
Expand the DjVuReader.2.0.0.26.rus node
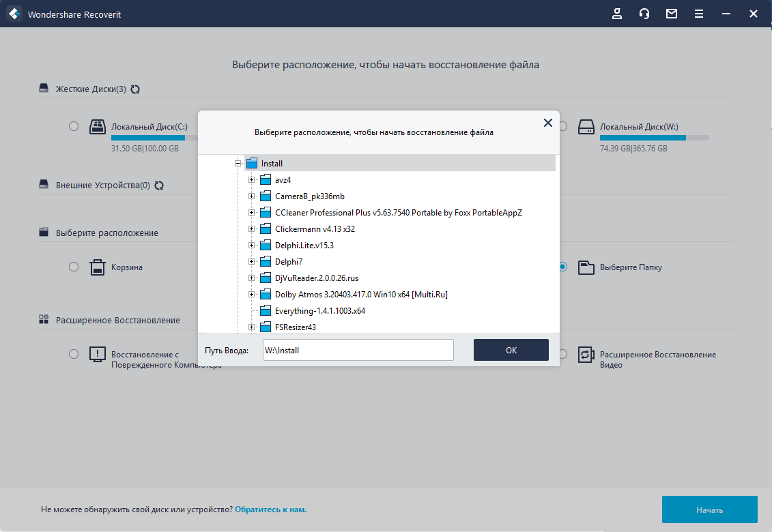[252, 278]
